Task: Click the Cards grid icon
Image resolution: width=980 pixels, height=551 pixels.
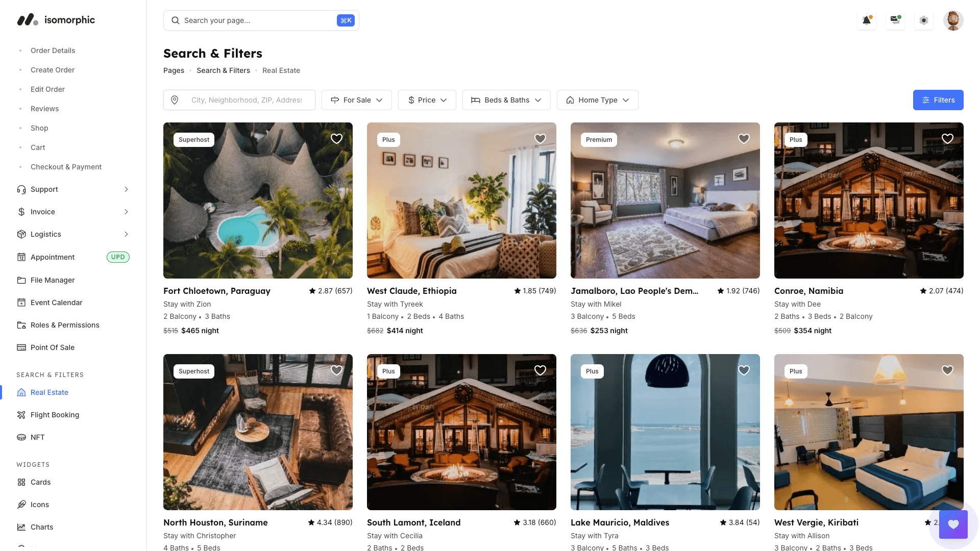Action: coord(21,482)
